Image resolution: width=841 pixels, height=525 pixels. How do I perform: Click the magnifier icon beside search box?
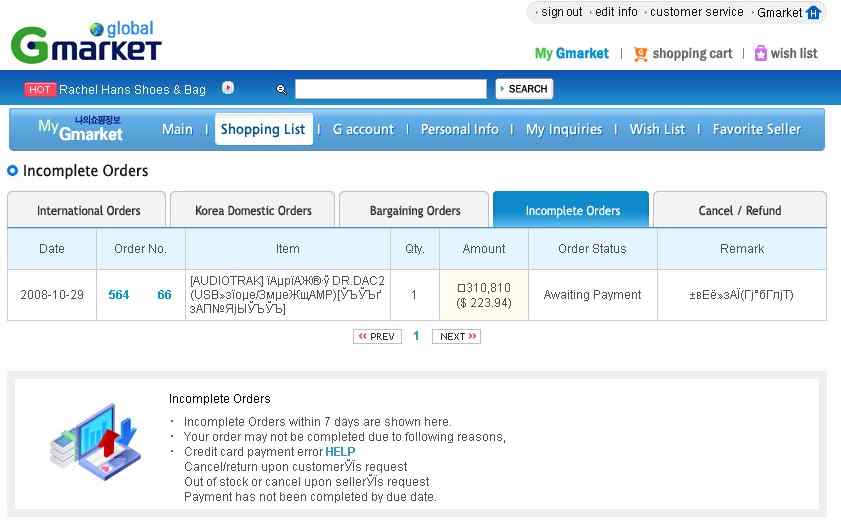tap(281, 89)
